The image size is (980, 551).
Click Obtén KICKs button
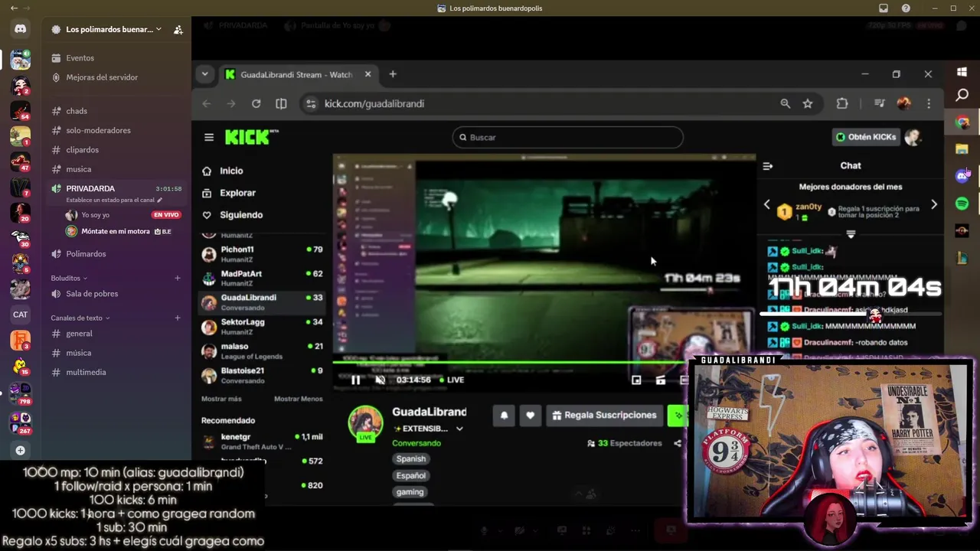866,137
